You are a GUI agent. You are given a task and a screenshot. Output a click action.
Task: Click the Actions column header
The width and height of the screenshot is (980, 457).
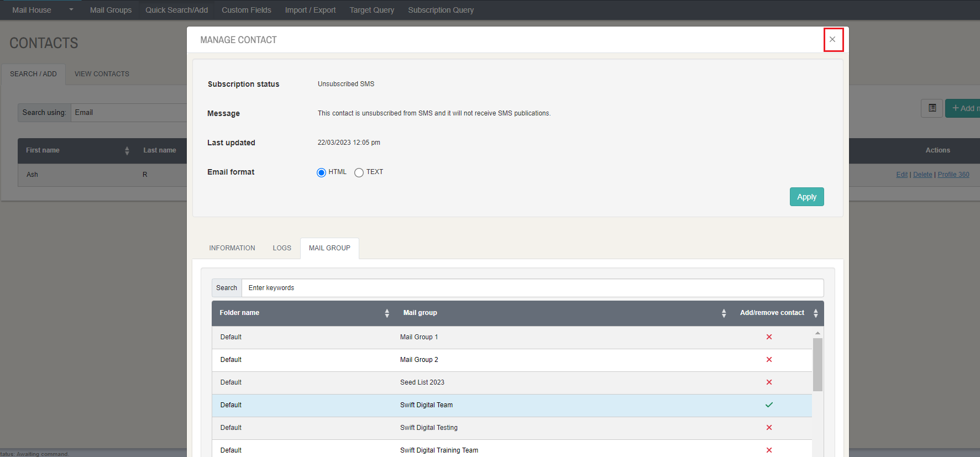[938, 150]
